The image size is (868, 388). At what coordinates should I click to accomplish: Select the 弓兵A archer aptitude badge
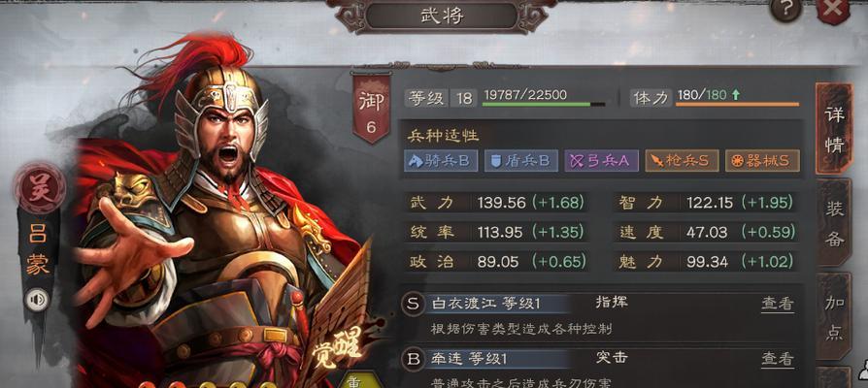tap(601, 160)
